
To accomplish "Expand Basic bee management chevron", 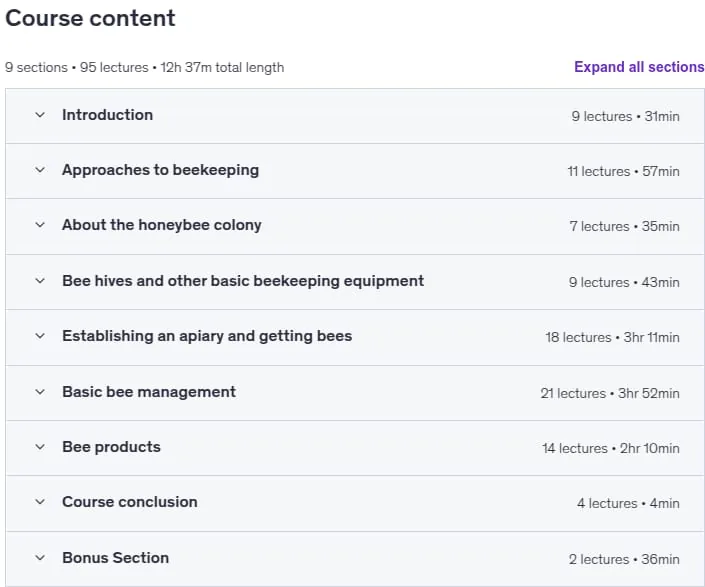I will pyautogui.click(x=40, y=392).
